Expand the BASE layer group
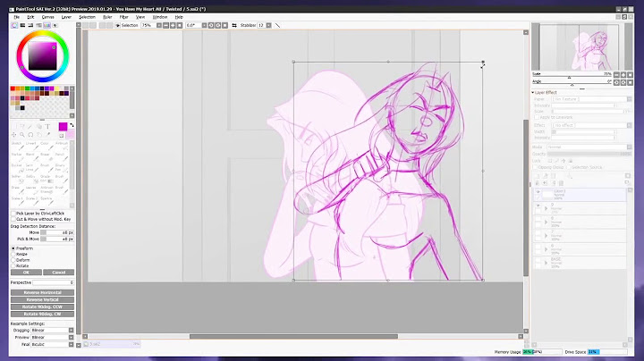The image size is (644, 361). [546, 263]
